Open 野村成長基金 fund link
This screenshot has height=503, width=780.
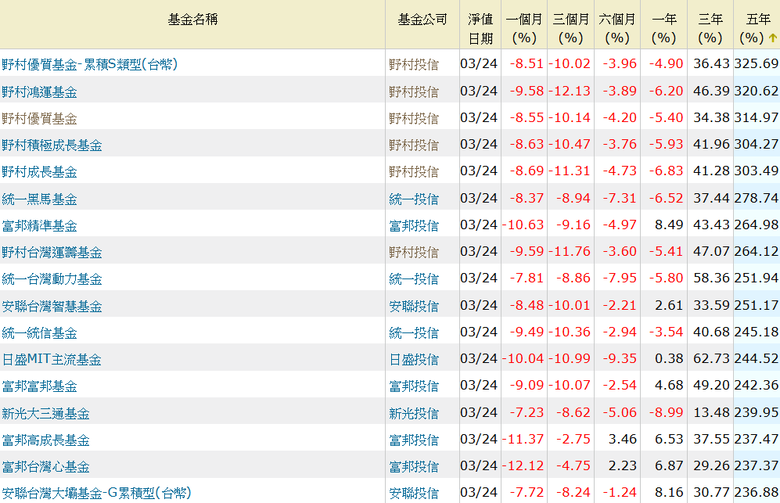pyautogui.click(x=39, y=172)
